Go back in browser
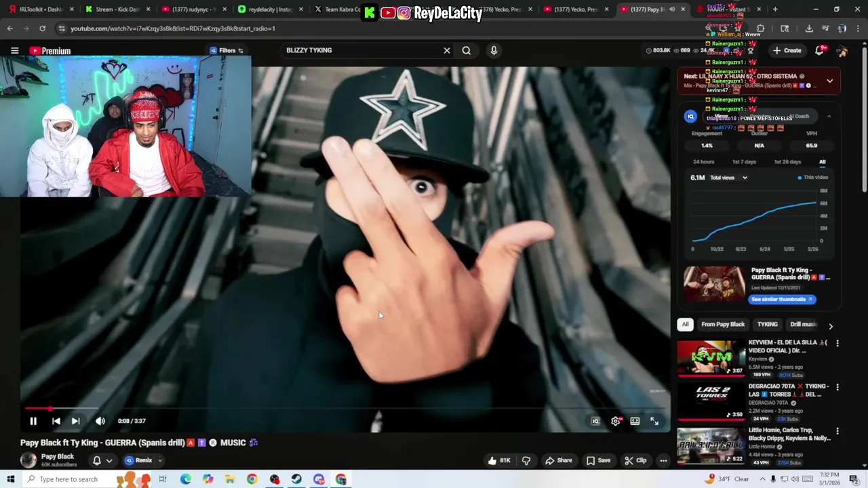The width and height of the screenshot is (868, 488). coord(9,28)
